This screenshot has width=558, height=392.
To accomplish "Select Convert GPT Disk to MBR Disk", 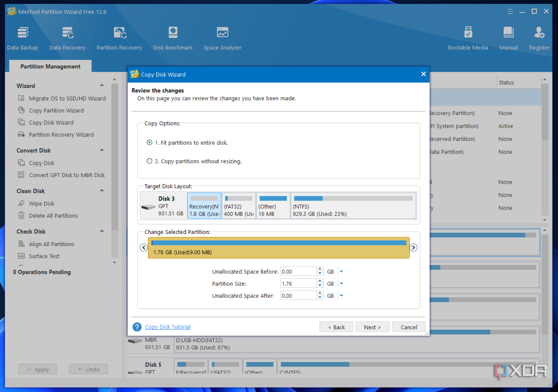I will coord(61,175).
